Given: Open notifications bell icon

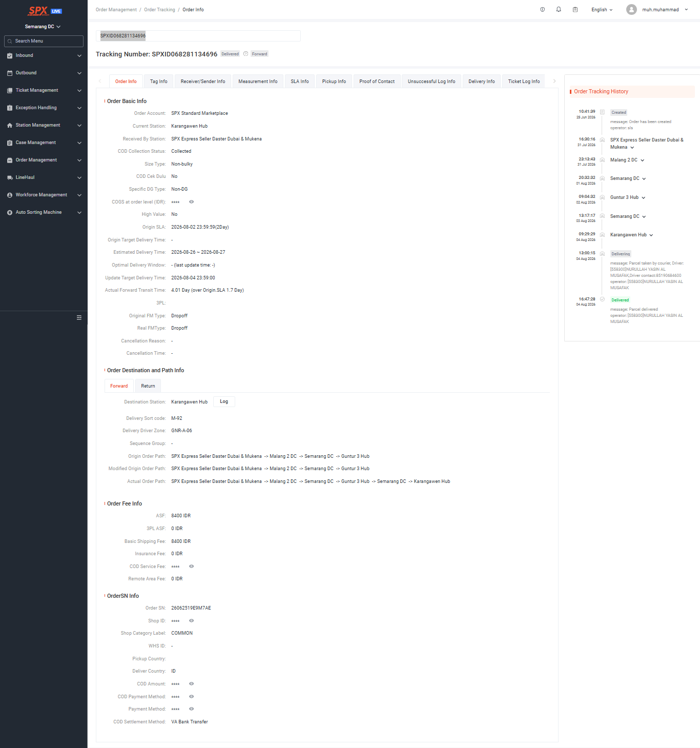Looking at the screenshot, I should 559,10.
